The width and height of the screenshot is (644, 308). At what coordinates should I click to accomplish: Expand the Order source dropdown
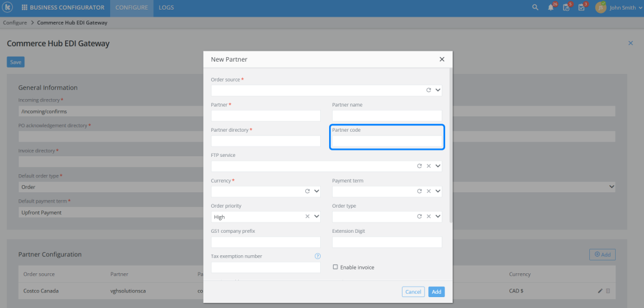pos(438,91)
